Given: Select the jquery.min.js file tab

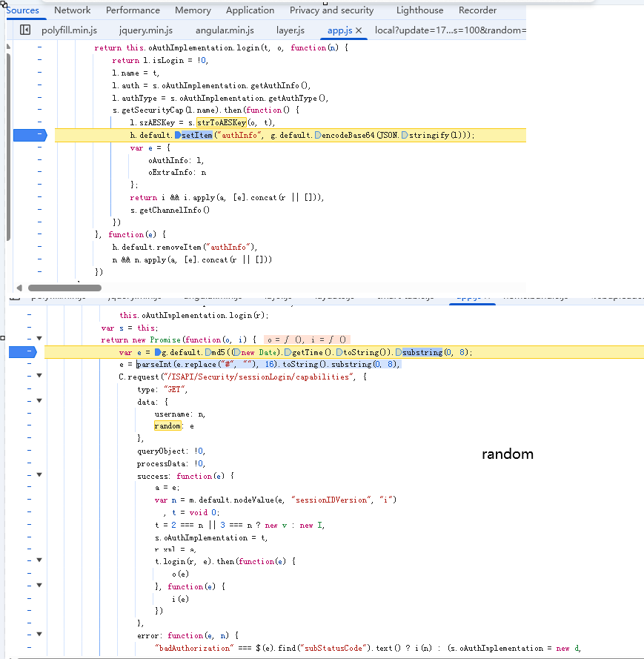Looking at the screenshot, I should click(146, 30).
